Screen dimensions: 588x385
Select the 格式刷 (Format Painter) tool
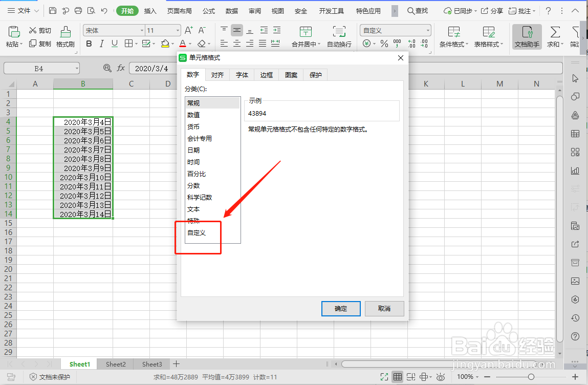65,37
